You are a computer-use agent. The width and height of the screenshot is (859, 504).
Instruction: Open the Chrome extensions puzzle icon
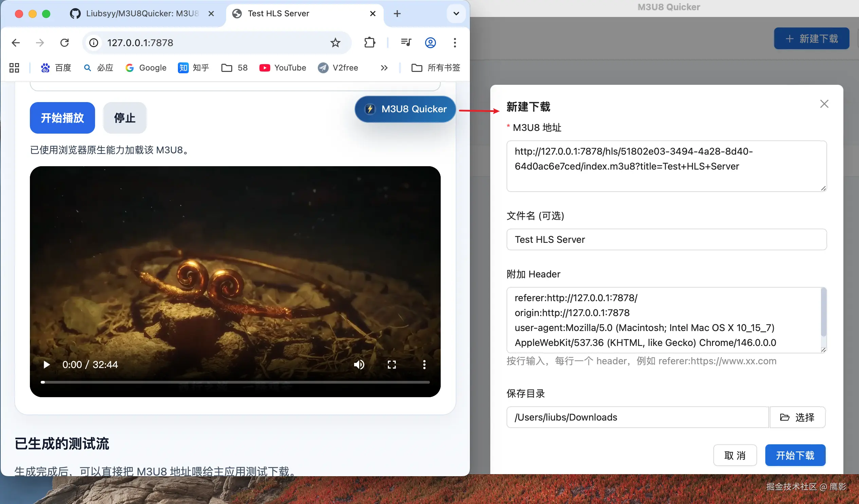[x=369, y=43]
